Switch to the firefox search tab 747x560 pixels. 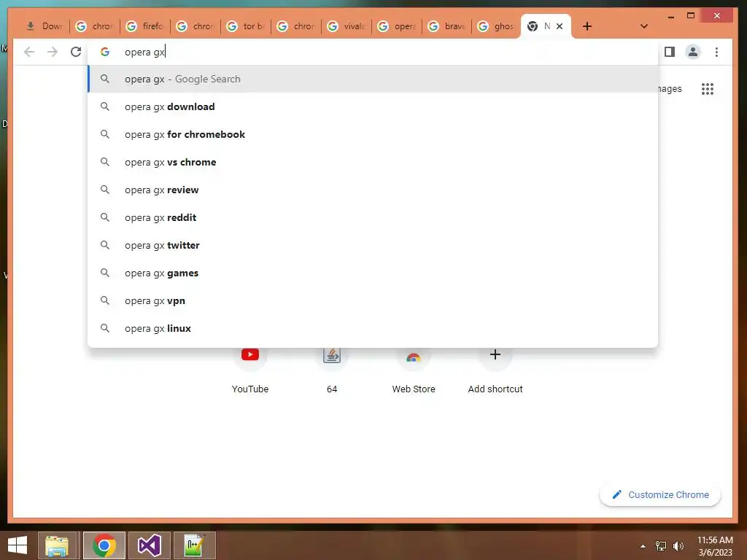point(145,26)
